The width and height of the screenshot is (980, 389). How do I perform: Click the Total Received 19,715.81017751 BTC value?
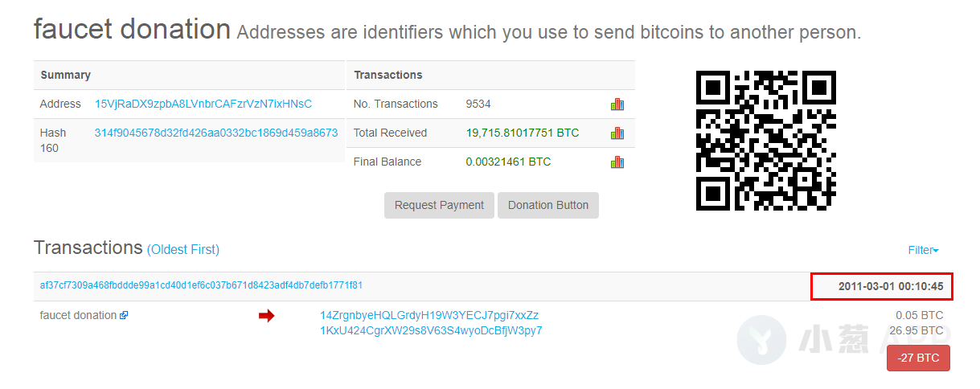[x=523, y=133]
